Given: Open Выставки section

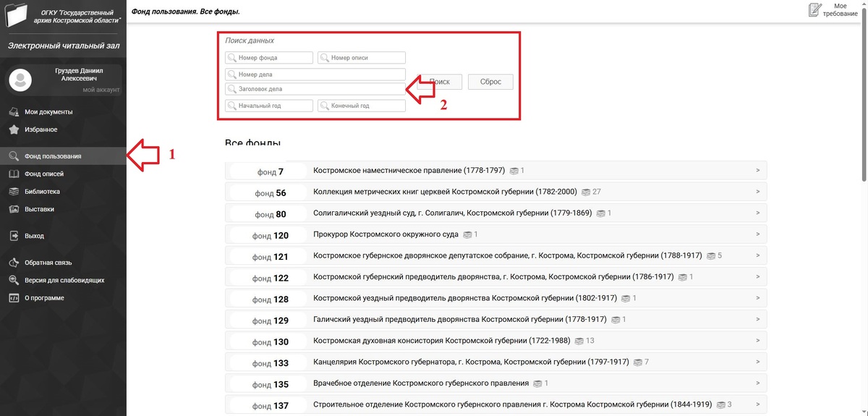Looking at the screenshot, I should coord(39,209).
